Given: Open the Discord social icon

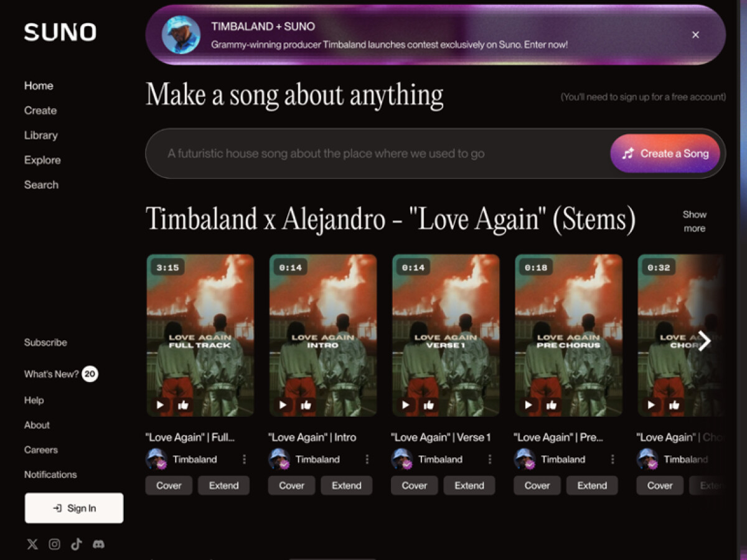Looking at the screenshot, I should click(98, 544).
